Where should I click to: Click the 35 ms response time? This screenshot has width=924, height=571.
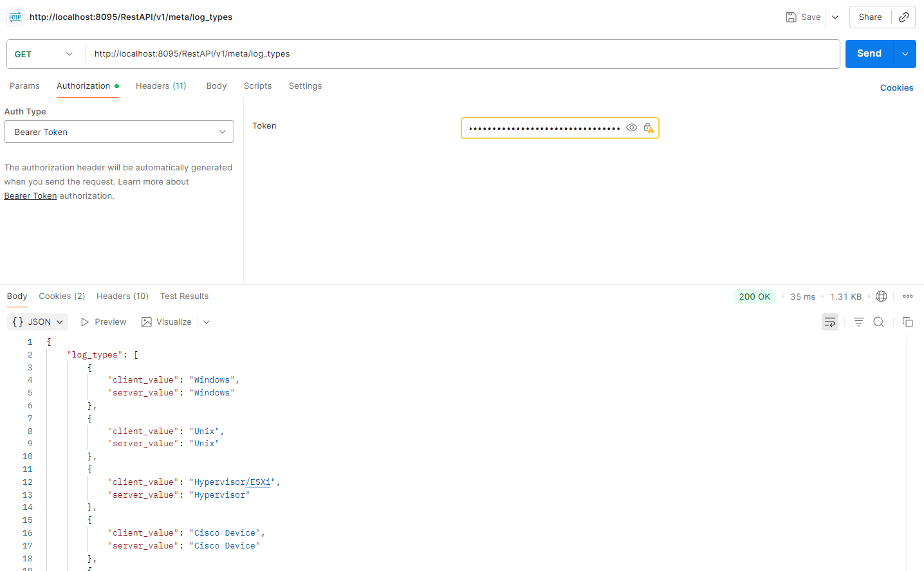coord(802,297)
